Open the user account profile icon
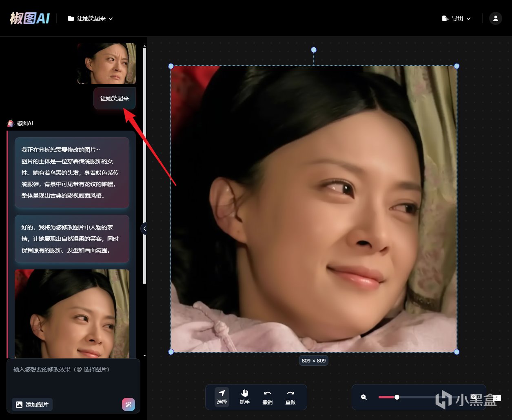 click(x=495, y=18)
